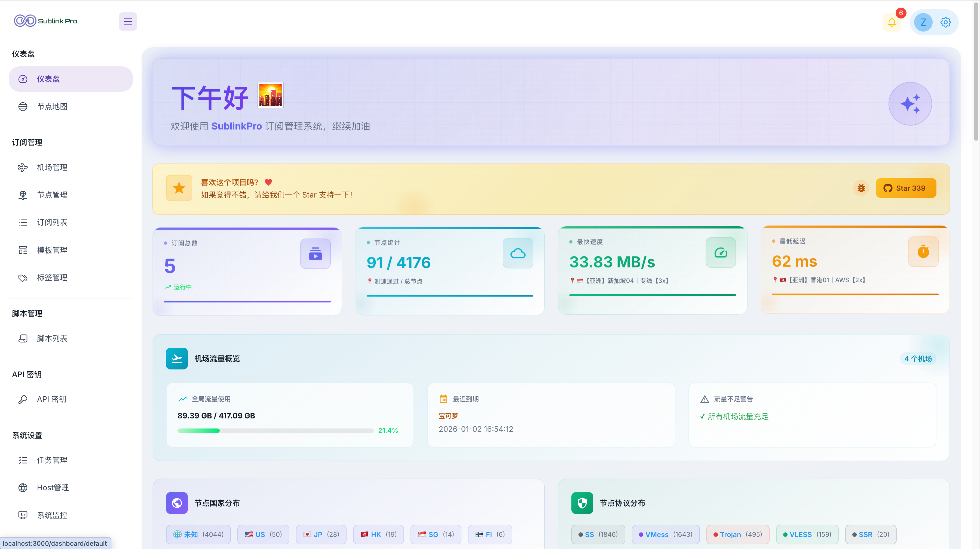
Task: Click the stopwatch icon in lowest latency card
Action: coord(923,252)
